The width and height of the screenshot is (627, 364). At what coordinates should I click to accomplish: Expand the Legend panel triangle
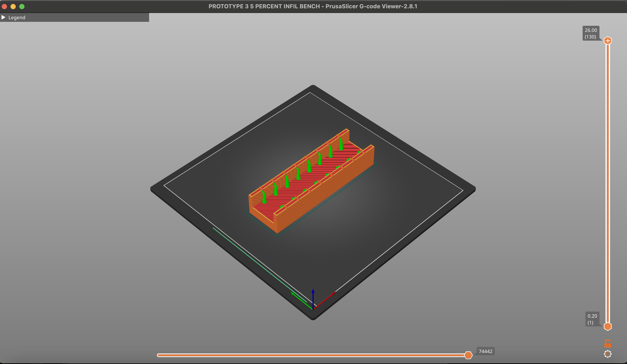pos(3,17)
